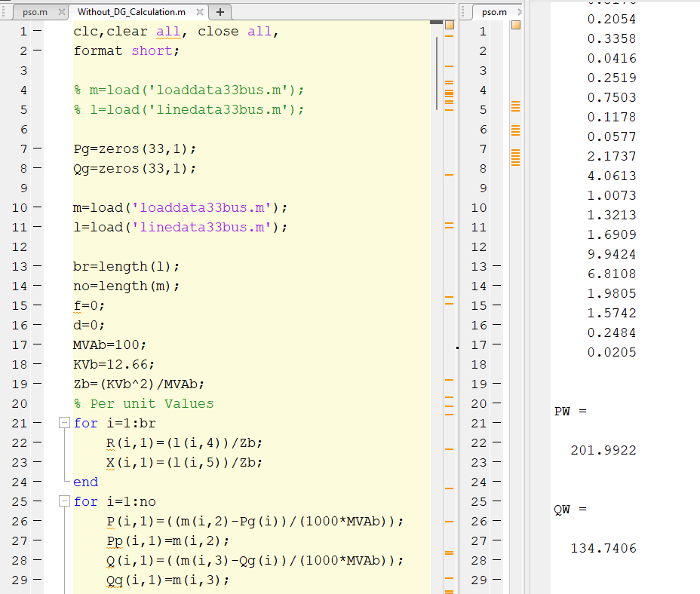The height and width of the screenshot is (594, 700).
Task: Click the d=0; line
Action: 89,326
